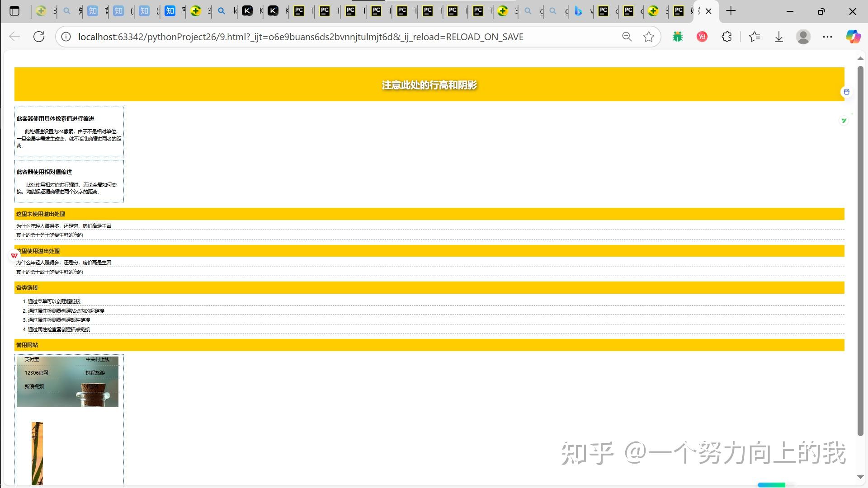The image size is (868, 488).
Task: Click the 支付宝 link
Action: point(32,360)
